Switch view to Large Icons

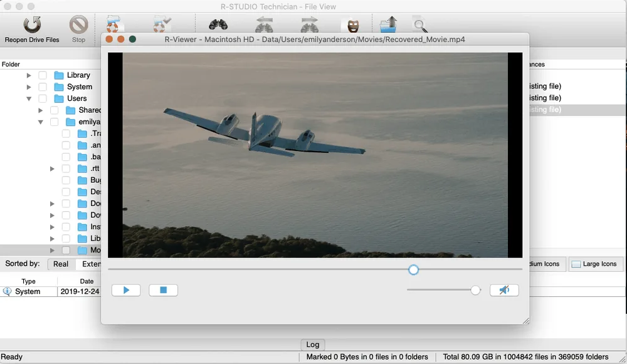(596, 264)
